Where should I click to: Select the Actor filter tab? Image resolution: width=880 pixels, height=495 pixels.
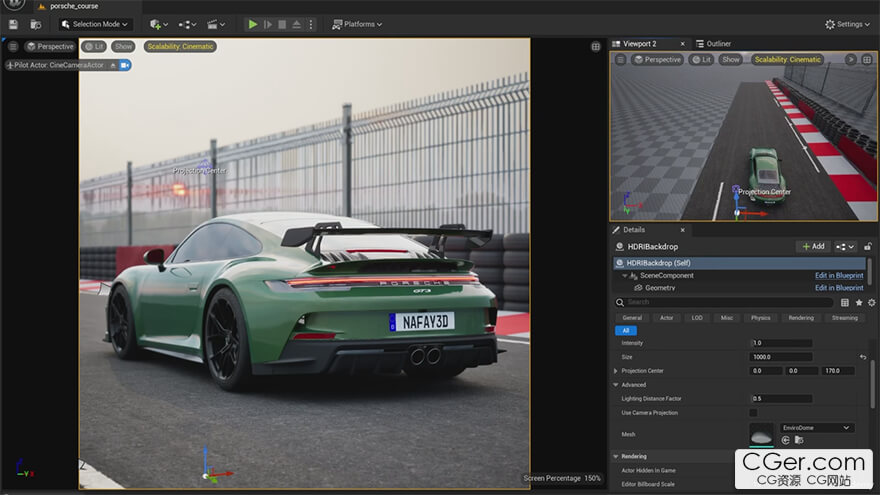666,318
